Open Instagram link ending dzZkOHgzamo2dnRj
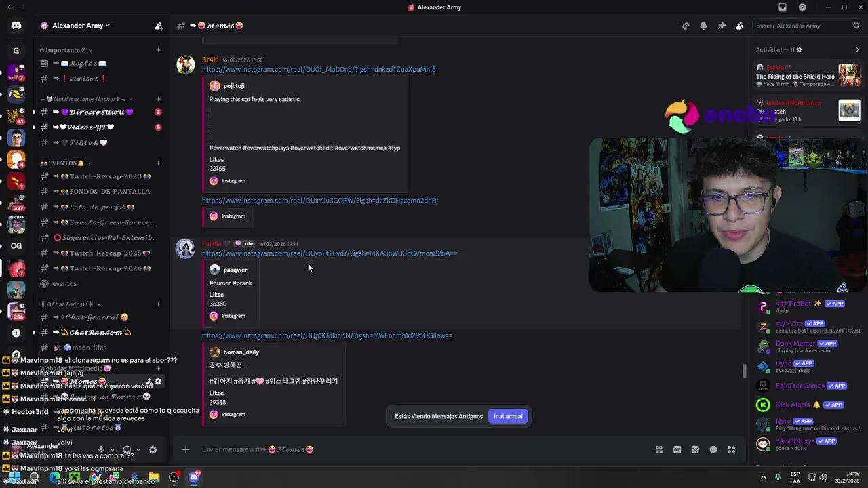Viewport: 868px width, 488px height. tap(319, 201)
